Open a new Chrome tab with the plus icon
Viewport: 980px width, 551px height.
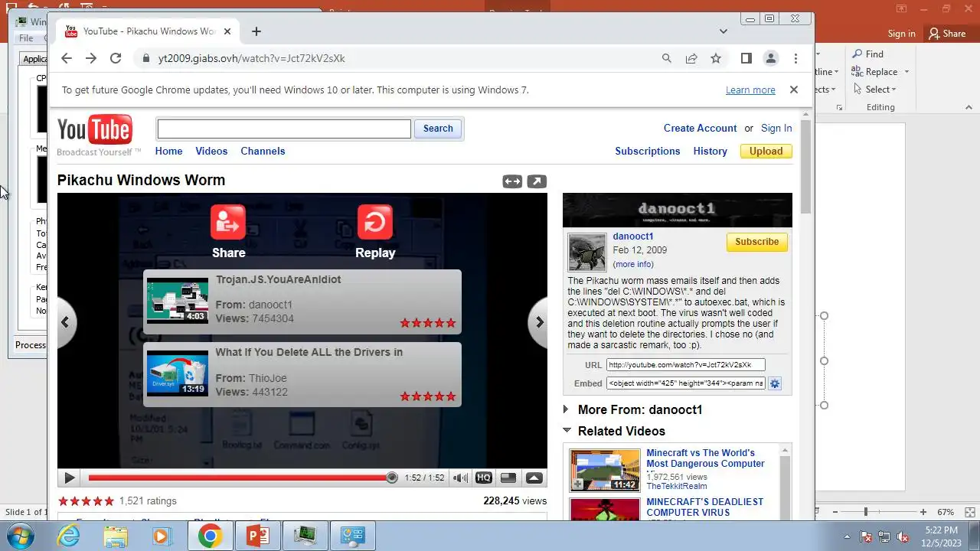pyautogui.click(x=256, y=31)
